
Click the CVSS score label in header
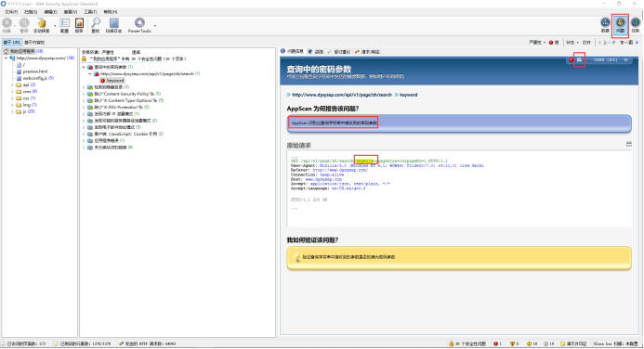pos(606,60)
